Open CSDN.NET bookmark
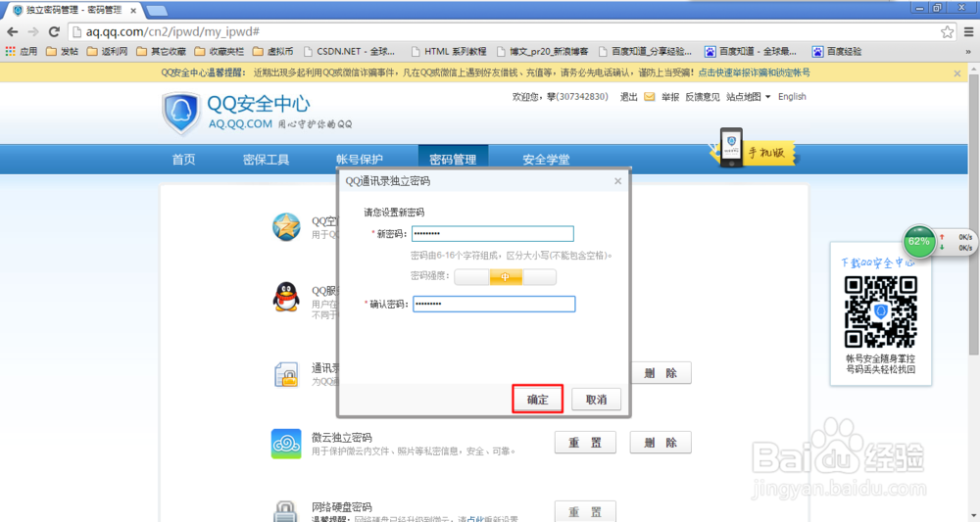The width and height of the screenshot is (980, 522). (350, 51)
